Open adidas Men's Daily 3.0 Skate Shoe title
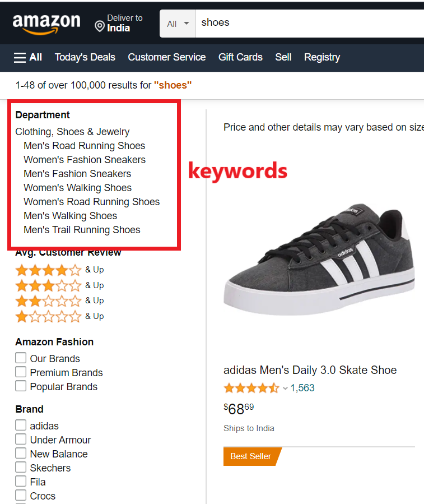This screenshot has height=504, width=424. coord(310,370)
